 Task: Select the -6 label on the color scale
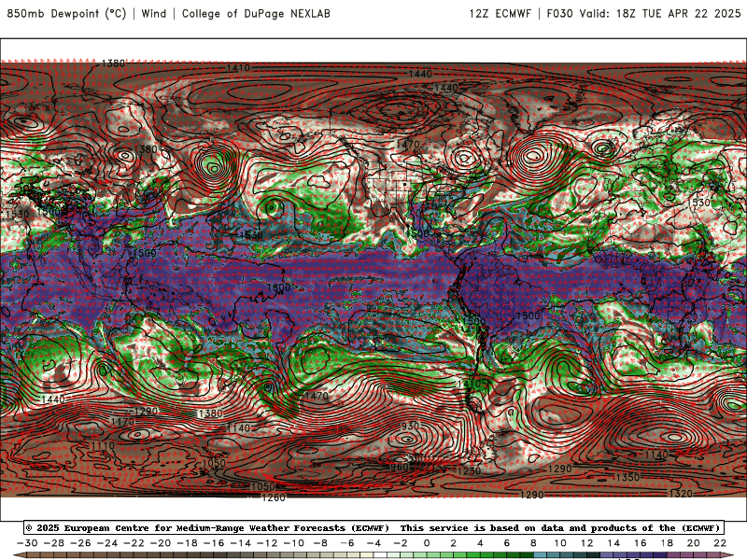point(346,543)
